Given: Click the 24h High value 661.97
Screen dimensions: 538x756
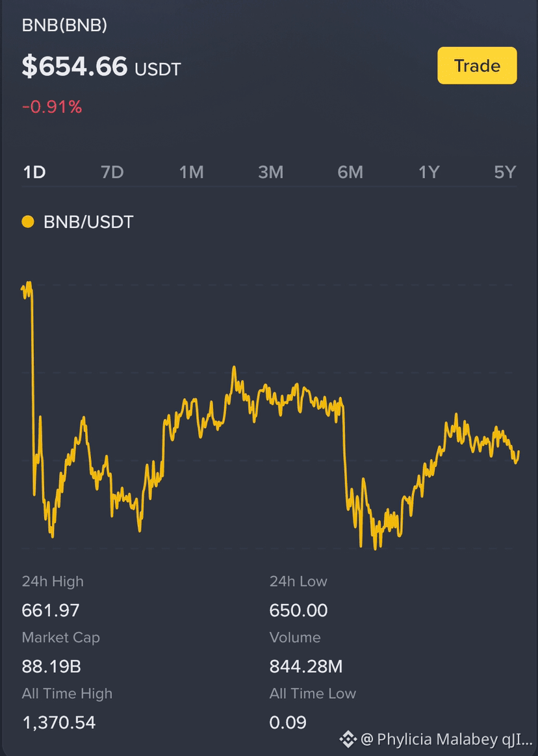Looking at the screenshot, I should (51, 611).
